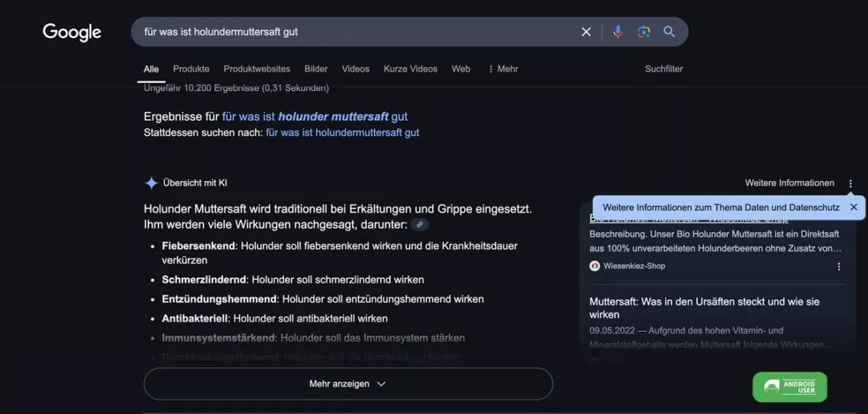Close the Daten und Datenschutz tooltip
868x414 pixels.
click(854, 207)
